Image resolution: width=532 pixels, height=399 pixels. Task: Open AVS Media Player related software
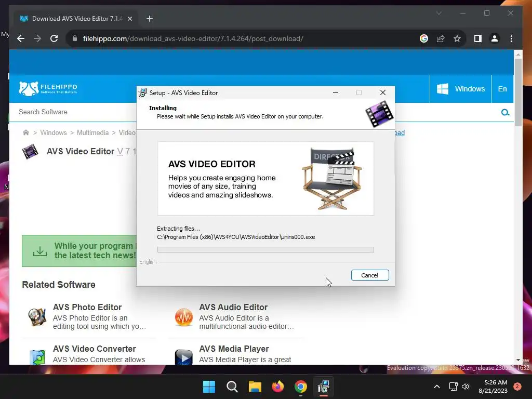coord(234,349)
